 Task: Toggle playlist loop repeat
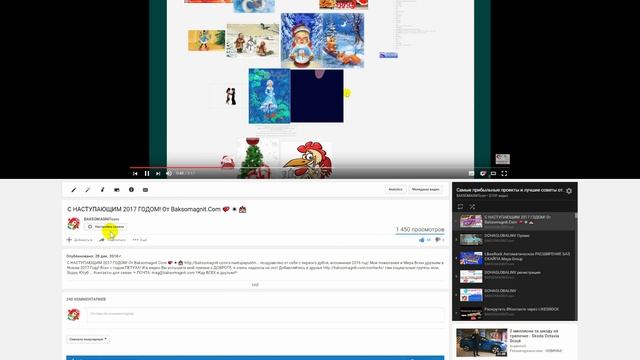click(460, 207)
